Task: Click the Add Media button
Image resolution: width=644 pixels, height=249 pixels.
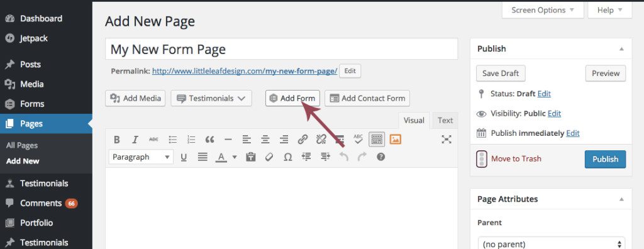Action: coord(135,98)
